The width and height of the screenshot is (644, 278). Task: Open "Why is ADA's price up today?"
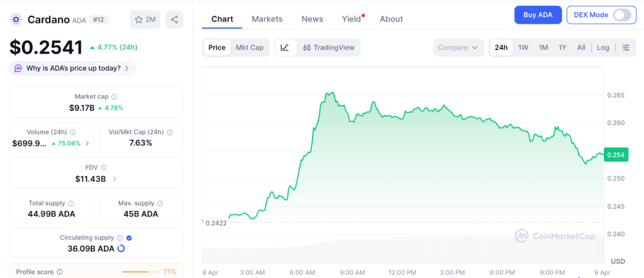click(73, 68)
